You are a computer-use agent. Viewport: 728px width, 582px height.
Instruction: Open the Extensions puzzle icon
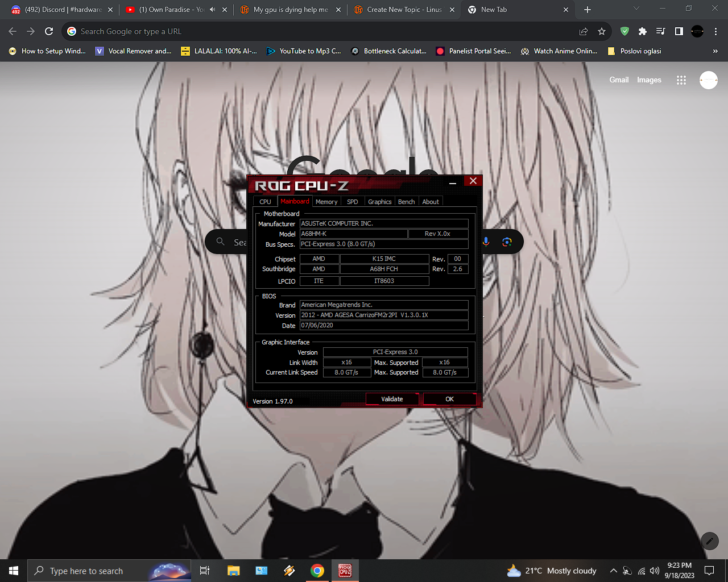point(643,31)
